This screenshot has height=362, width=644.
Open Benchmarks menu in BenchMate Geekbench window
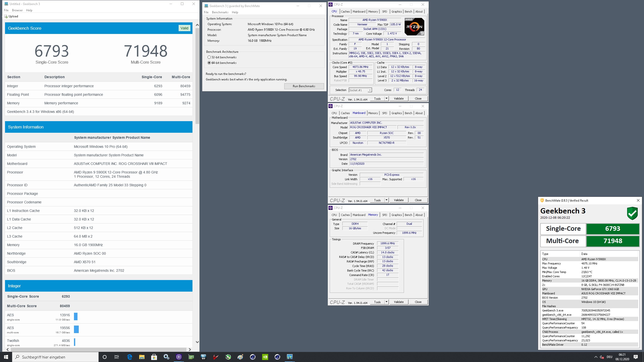220,12
